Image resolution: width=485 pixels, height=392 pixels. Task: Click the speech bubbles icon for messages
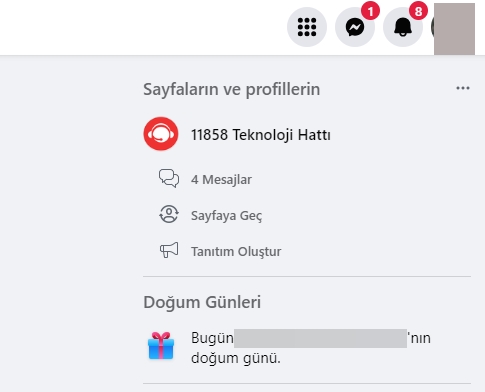click(x=169, y=178)
